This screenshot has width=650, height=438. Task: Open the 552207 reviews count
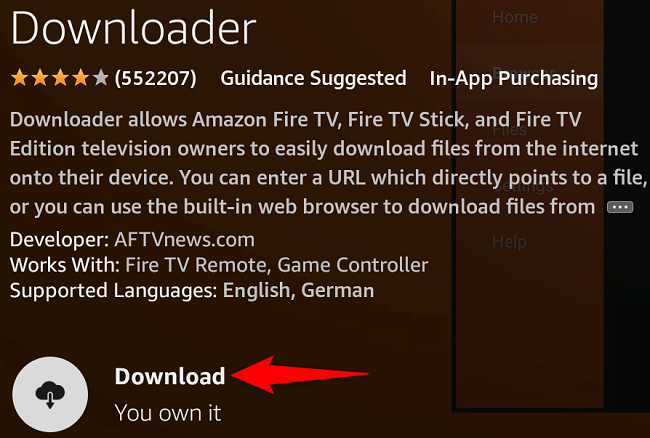pyautogui.click(x=155, y=78)
